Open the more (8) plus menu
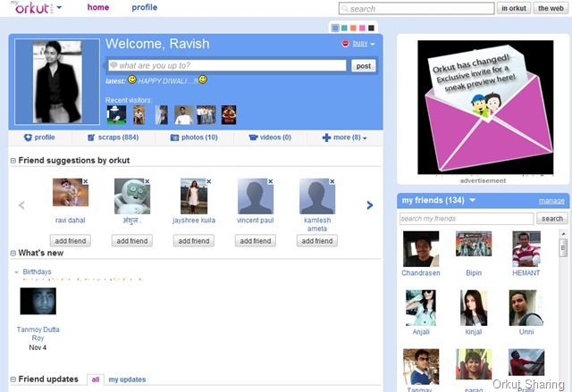572x392 pixels. (344, 138)
